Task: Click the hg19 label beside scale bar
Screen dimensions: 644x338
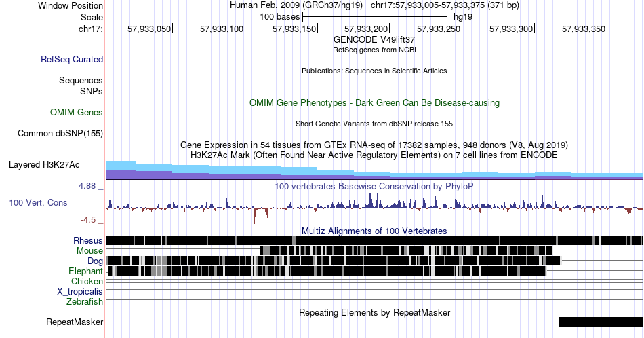Action: pyautogui.click(x=463, y=17)
